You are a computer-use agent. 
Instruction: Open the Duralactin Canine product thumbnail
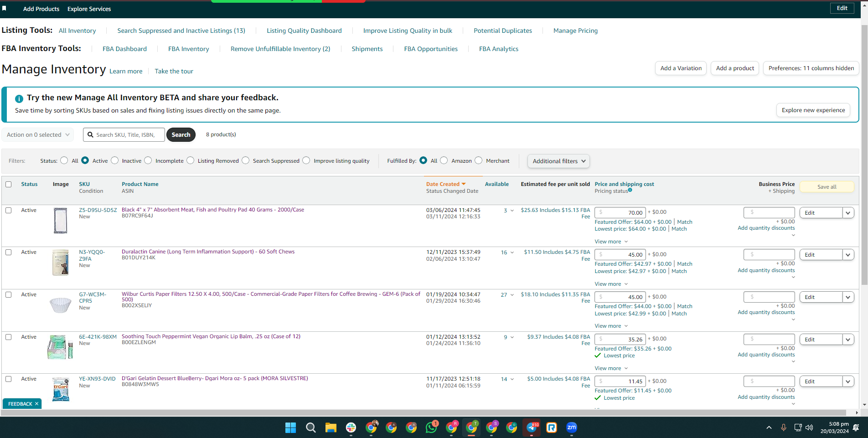coord(60,263)
